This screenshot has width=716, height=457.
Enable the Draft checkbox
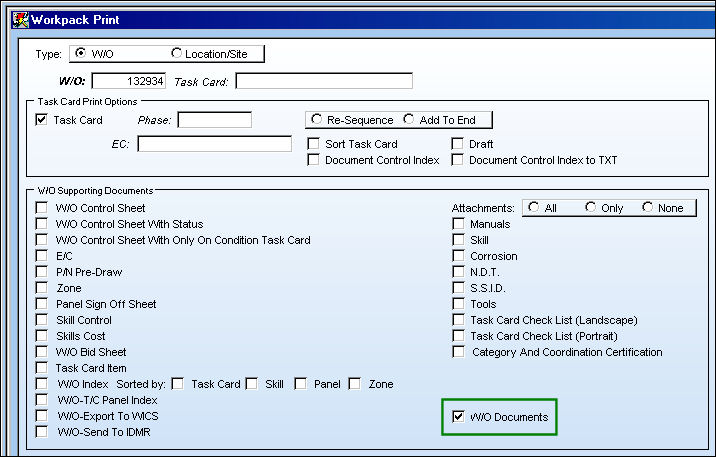point(457,144)
